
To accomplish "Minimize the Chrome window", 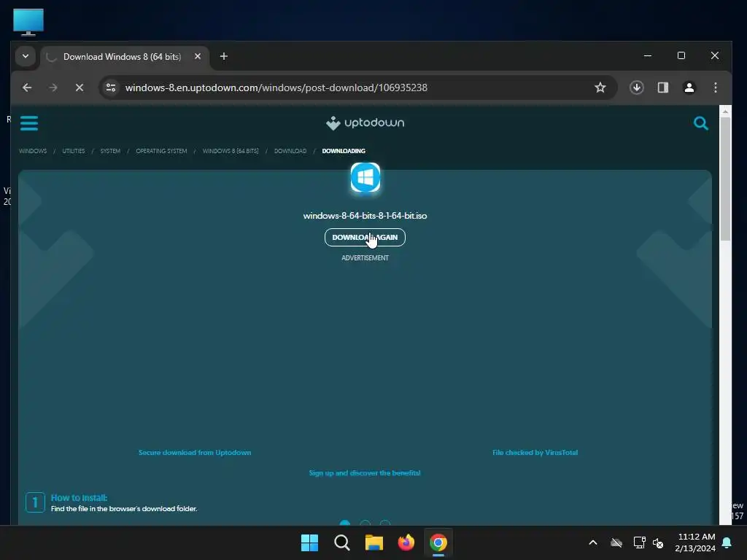I will pyautogui.click(x=648, y=55).
